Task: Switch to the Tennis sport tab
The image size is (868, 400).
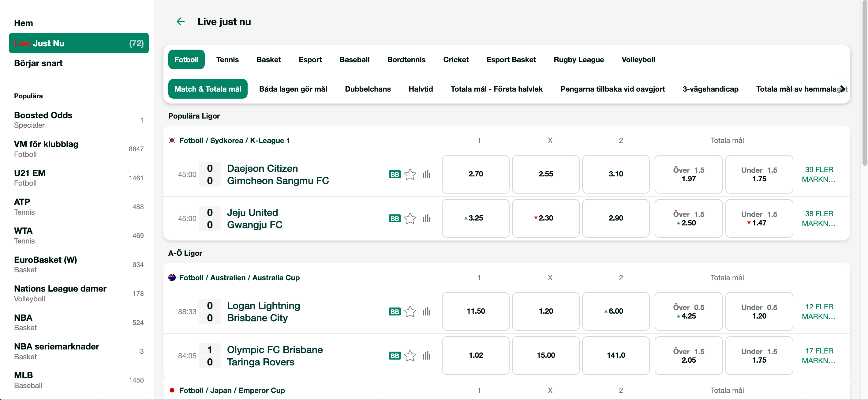Action: coord(227,59)
